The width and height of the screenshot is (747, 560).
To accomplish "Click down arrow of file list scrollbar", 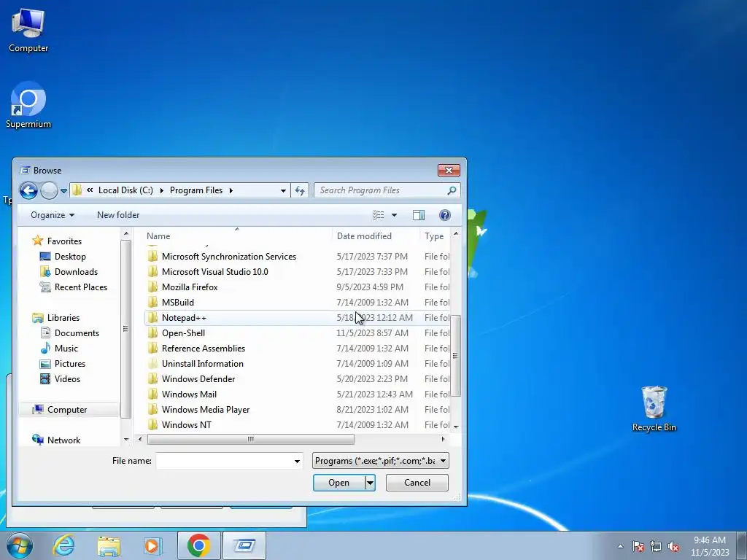I will 456,427.
